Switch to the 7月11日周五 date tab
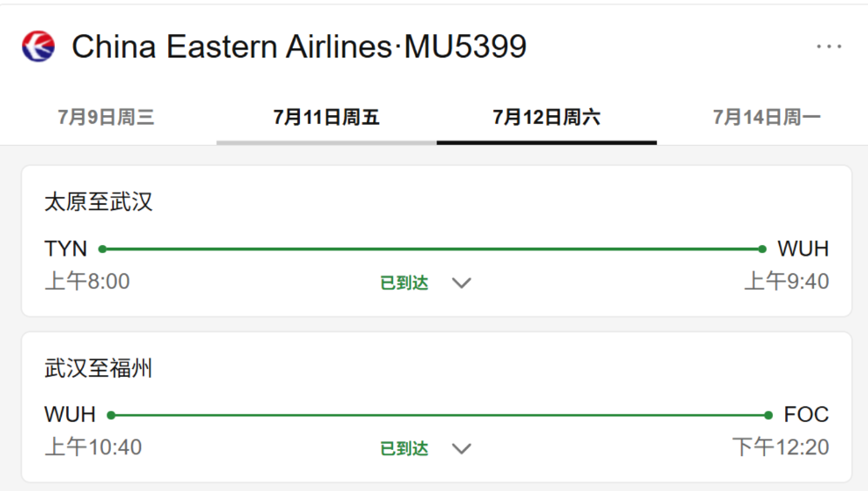The image size is (868, 491). (326, 117)
